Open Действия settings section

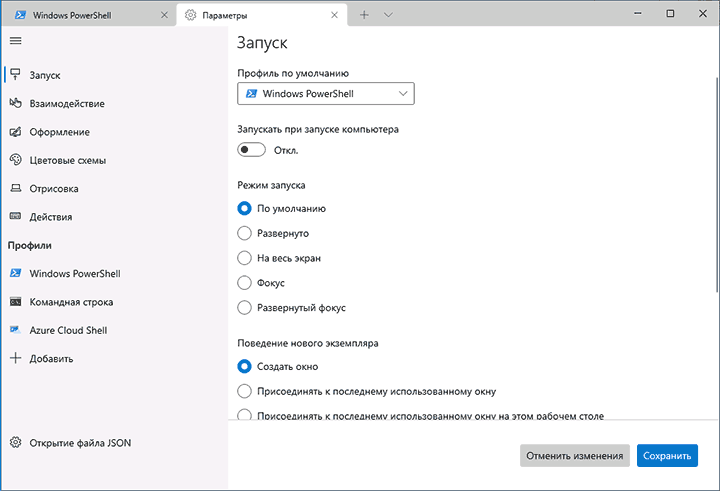coord(114,217)
